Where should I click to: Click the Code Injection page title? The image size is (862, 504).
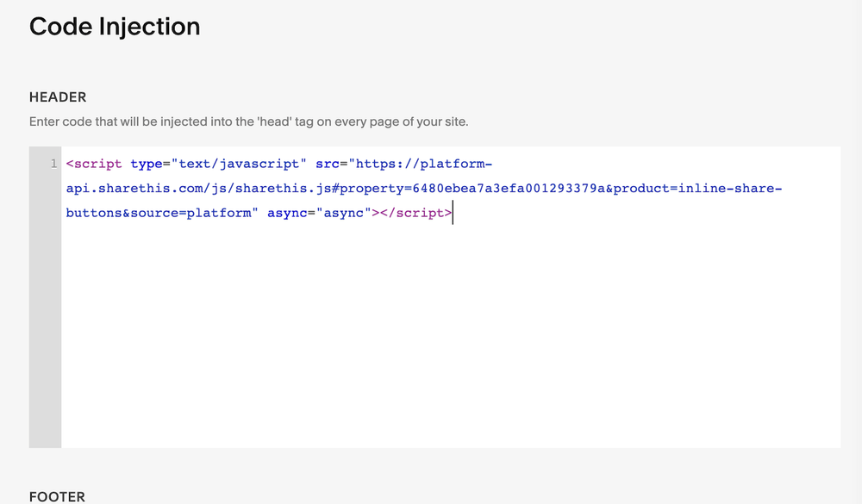pyautogui.click(x=115, y=27)
